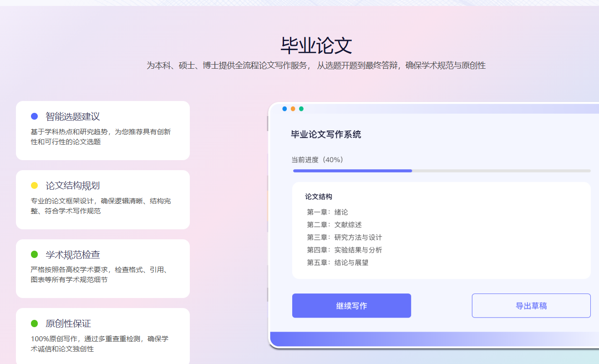Select 第五章：结论与展望 entry
This screenshot has height=364, width=599.
click(338, 263)
